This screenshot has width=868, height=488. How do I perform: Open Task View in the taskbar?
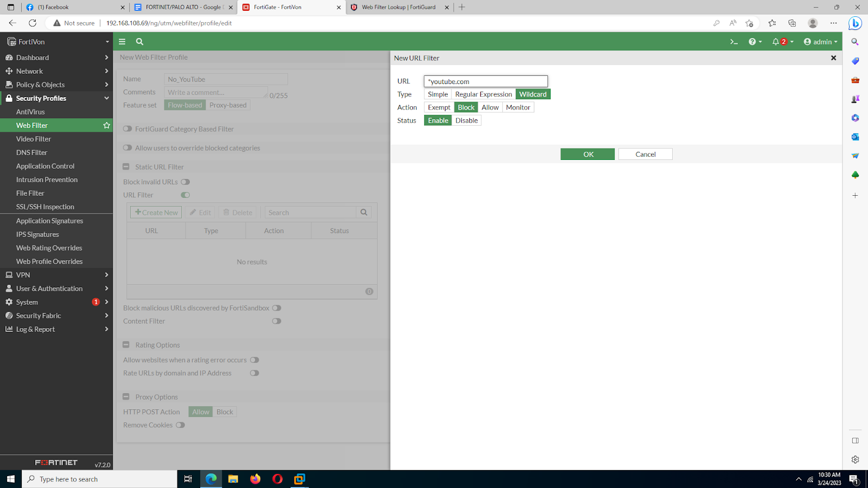(x=188, y=479)
